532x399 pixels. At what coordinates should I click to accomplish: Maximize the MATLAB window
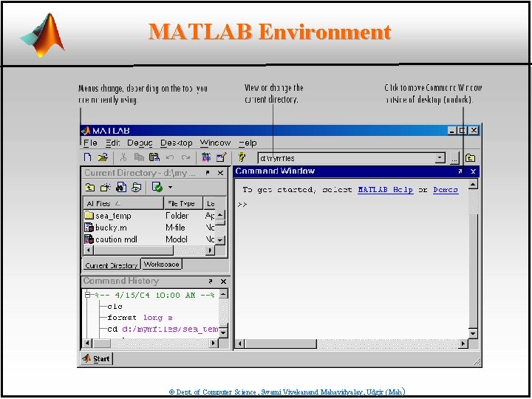tap(462, 130)
